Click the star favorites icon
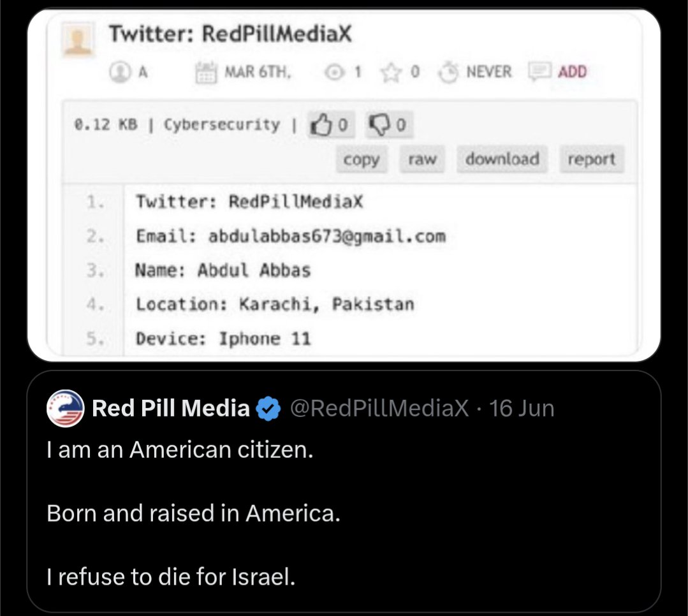688x616 pixels. coord(391,72)
